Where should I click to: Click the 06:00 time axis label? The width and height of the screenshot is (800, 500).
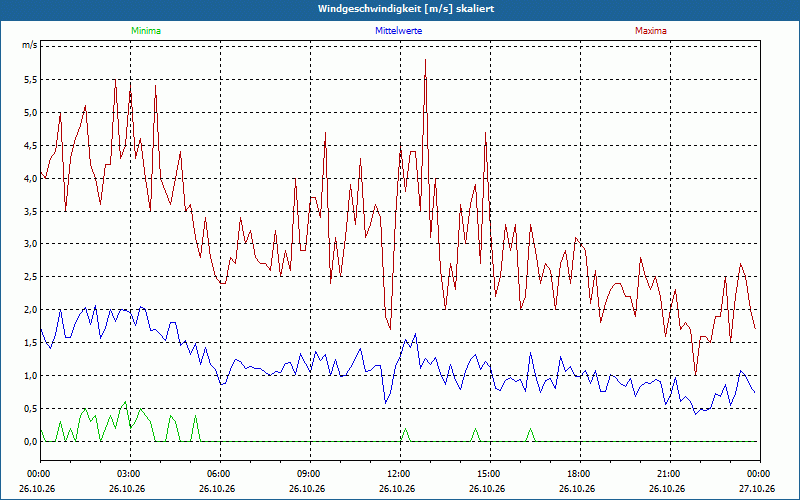click(x=220, y=474)
